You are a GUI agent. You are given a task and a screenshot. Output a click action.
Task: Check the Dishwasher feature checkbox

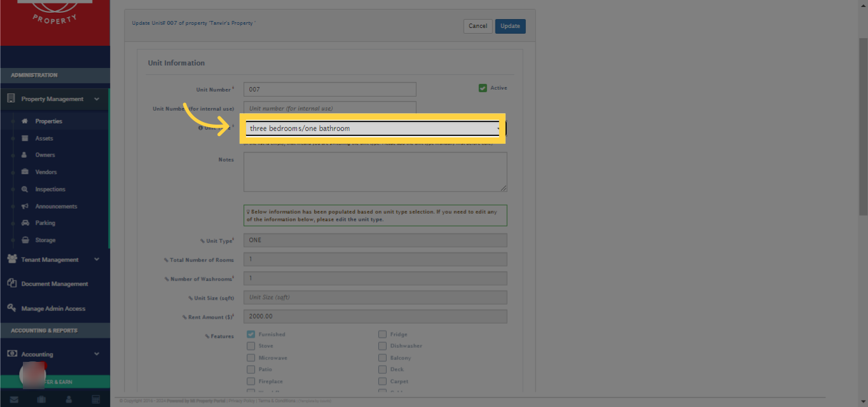[382, 346]
